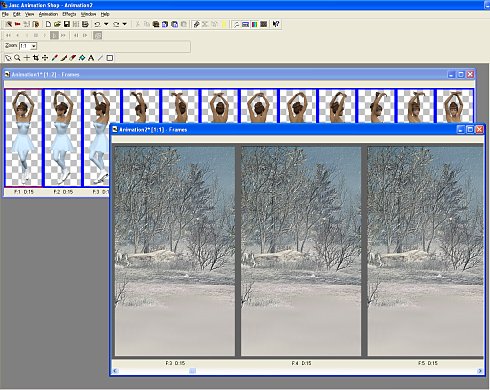This screenshot has height=390, width=490.
Task: Open the Help menu
Action: 105,14
